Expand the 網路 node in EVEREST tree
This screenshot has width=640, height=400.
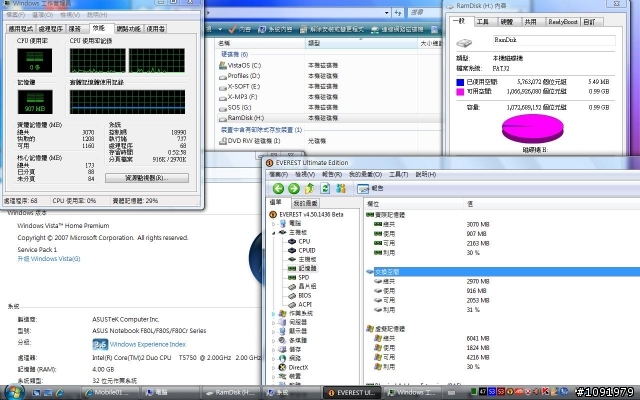tap(273, 358)
